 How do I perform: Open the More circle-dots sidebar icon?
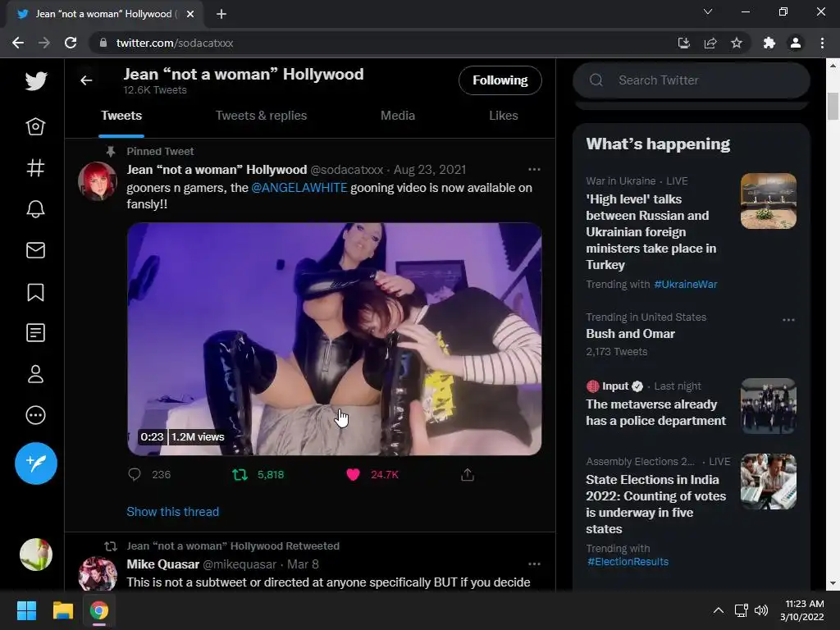point(35,415)
